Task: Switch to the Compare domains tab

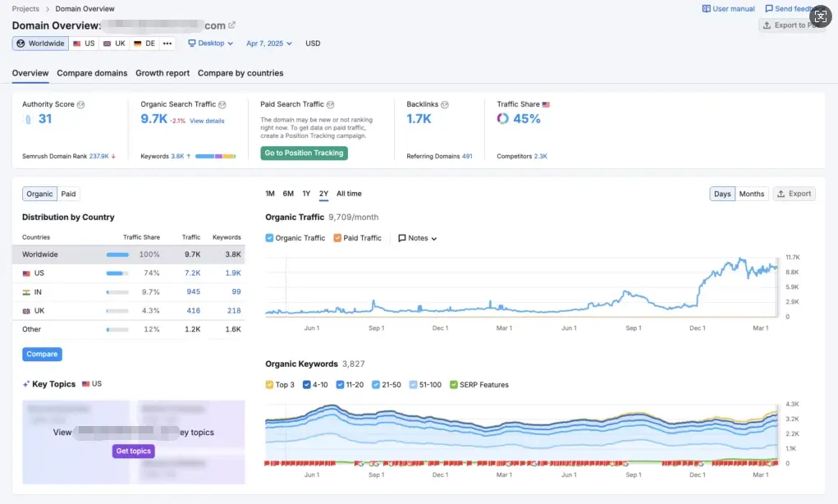Action: click(x=92, y=73)
